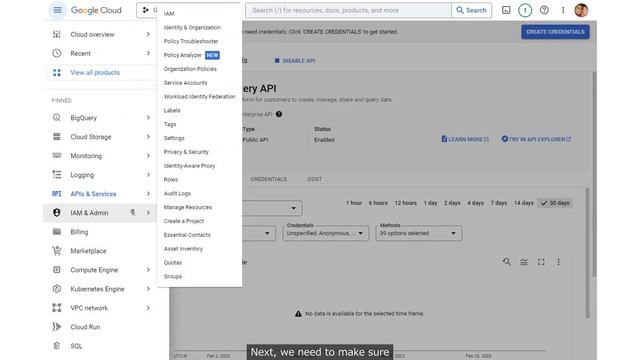Viewport: 640px width, 360px height.
Task: Select the 1 hour time range
Action: point(353,203)
